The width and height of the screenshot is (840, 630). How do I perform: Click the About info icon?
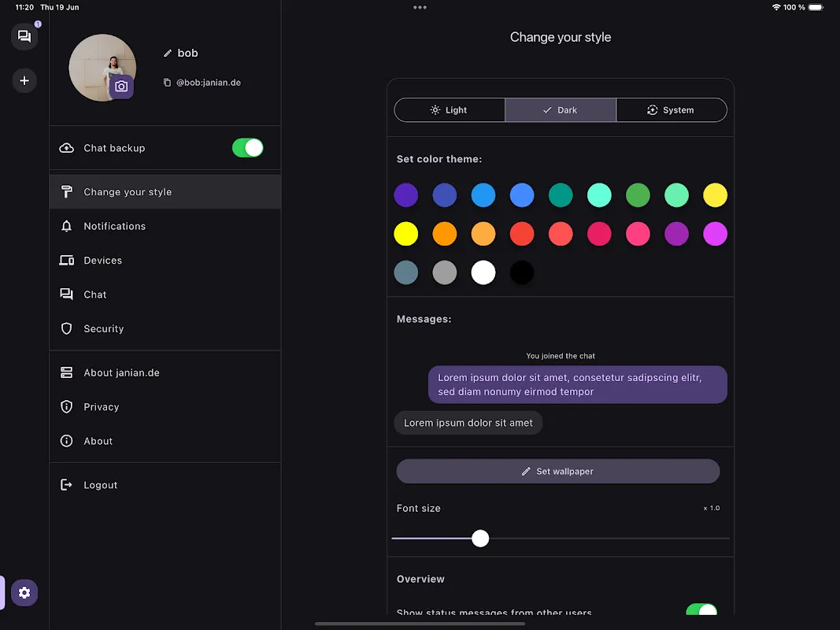point(66,441)
